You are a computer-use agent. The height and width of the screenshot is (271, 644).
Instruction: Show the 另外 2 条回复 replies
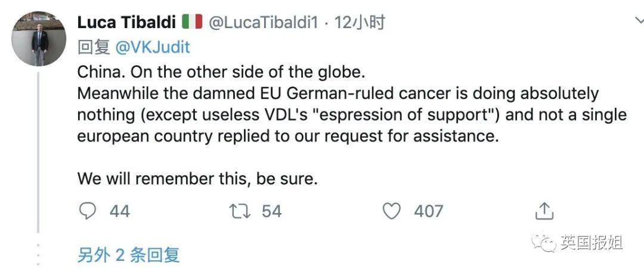pyautogui.click(x=129, y=255)
